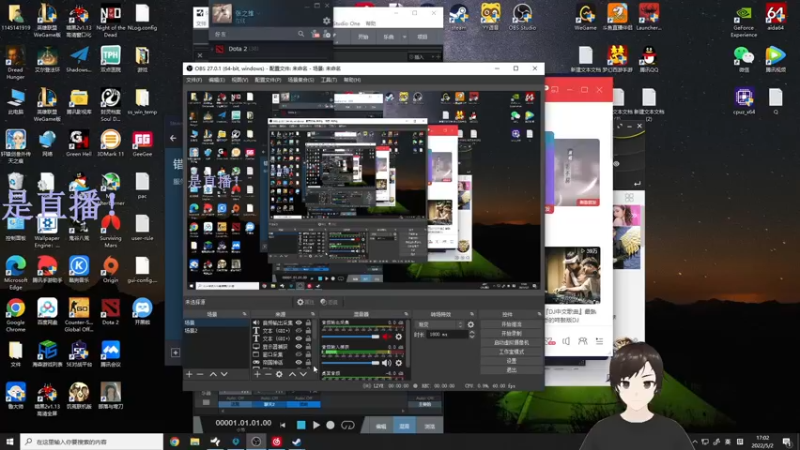Screen dimensions: 800x450
Task: Pop out the Scene Transitions dock panel
Action: pos(472,314)
